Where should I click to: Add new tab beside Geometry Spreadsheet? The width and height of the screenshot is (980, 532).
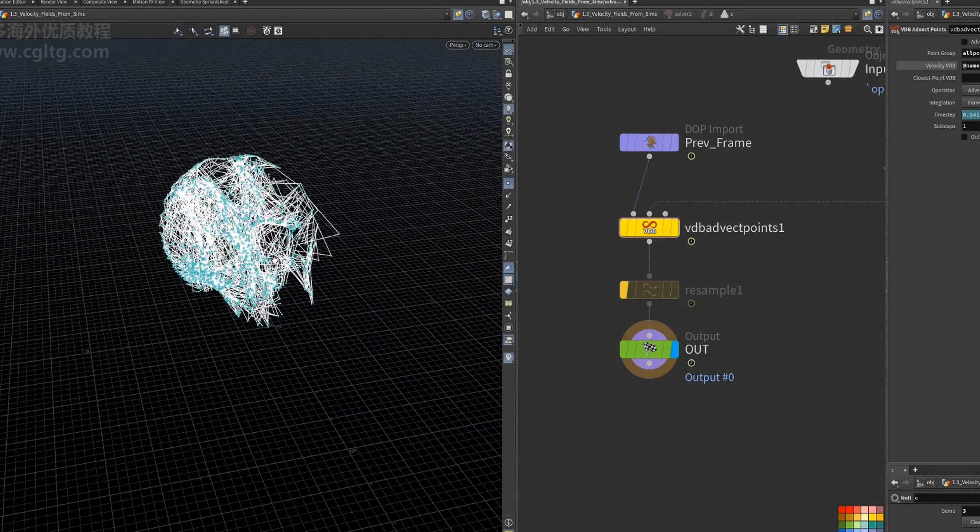point(245,2)
